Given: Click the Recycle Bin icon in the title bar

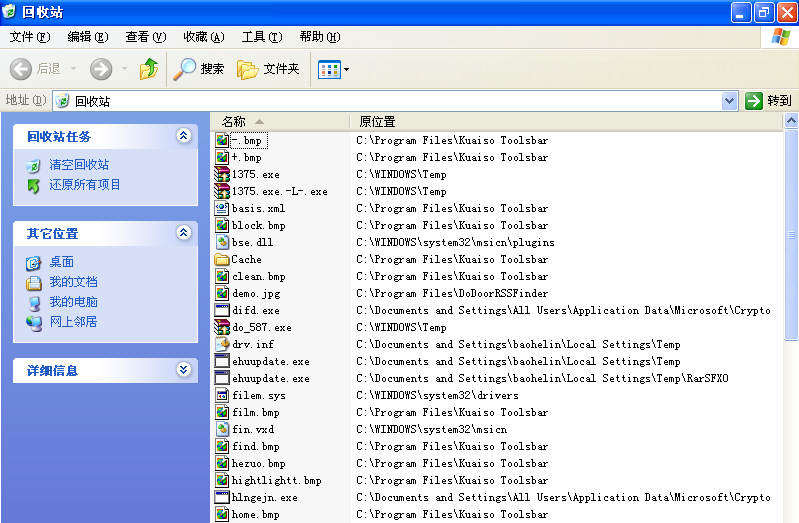Looking at the screenshot, I should pyautogui.click(x=9, y=11).
